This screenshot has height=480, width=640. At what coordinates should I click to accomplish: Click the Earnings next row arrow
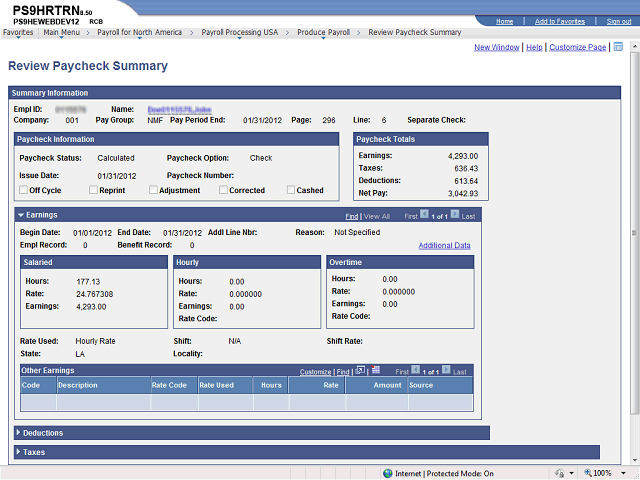coord(455,214)
